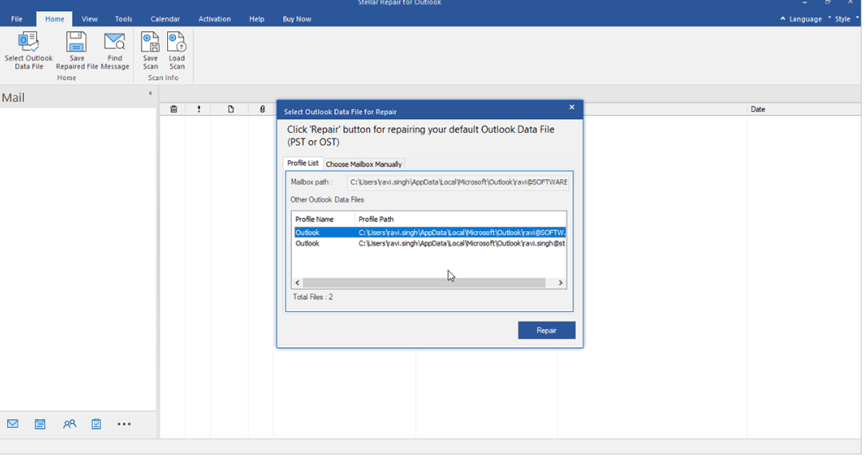Collapse the Mail pane arrow
The height and width of the screenshot is (456, 868).
pos(150,93)
